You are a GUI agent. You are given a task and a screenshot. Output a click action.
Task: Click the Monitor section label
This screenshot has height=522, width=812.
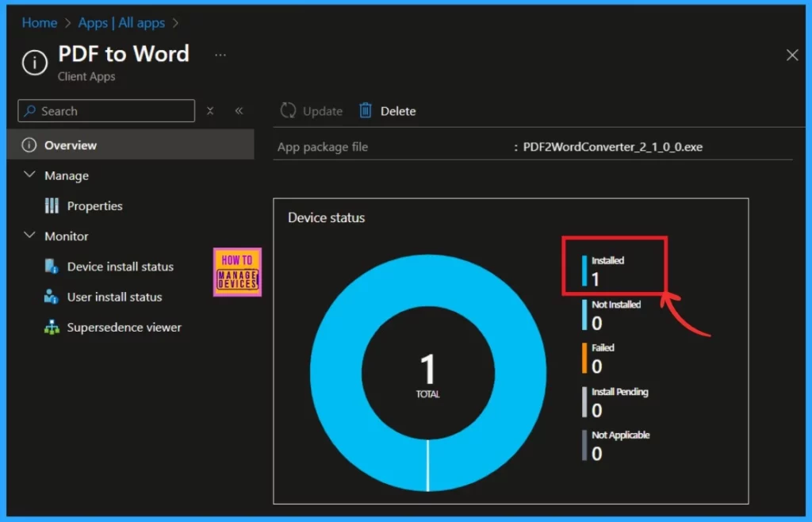[67, 236]
